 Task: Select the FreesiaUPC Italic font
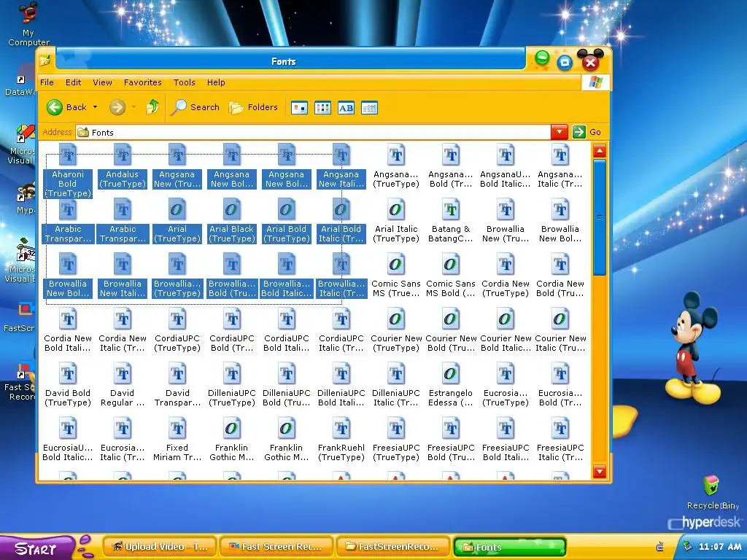point(560,440)
